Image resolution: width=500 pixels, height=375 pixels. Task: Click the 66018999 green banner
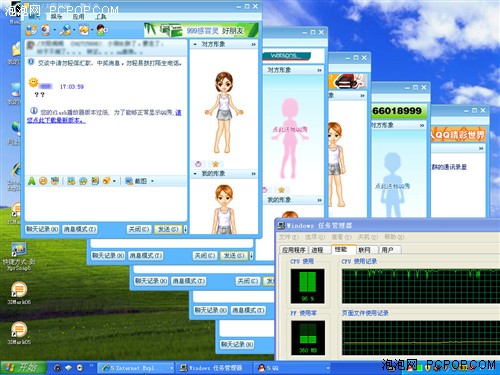[399, 111]
